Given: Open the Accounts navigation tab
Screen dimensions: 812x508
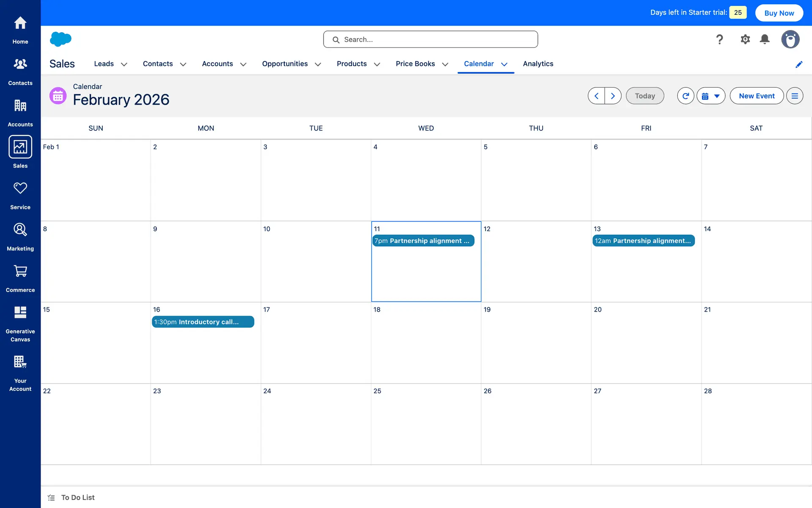Looking at the screenshot, I should click(217, 64).
